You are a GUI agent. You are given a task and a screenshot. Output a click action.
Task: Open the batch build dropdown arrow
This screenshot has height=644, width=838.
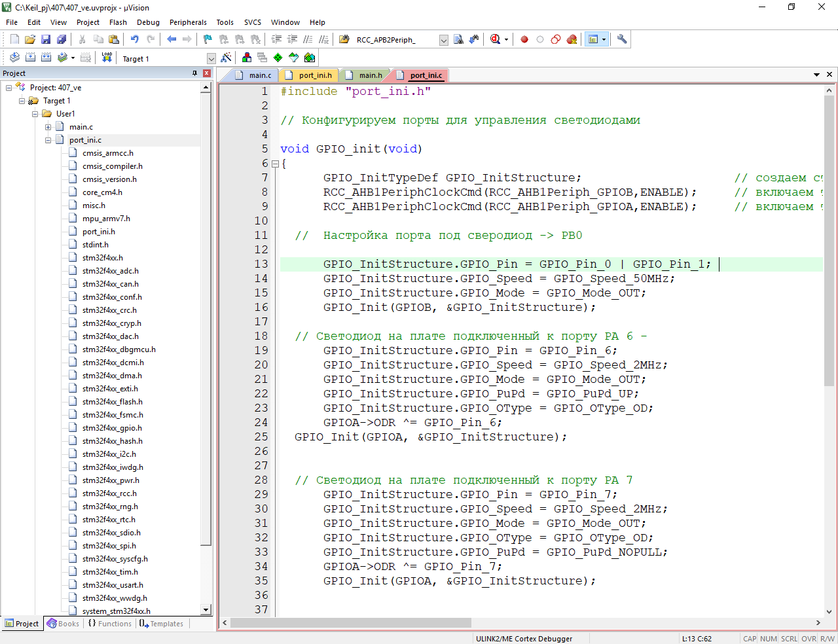pyautogui.click(x=73, y=58)
